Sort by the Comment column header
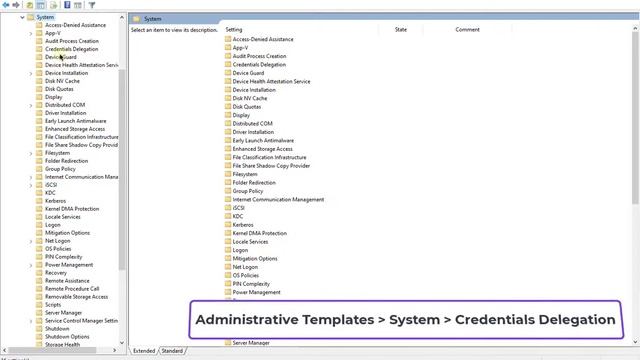Image resolution: width=640 pixels, height=360 pixels. click(x=467, y=29)
